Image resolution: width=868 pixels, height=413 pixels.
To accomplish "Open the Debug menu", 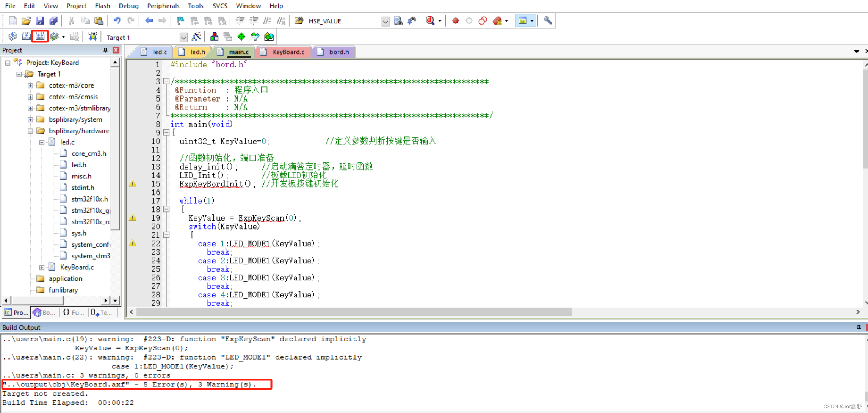I will pyautogui.click(x=128, y=6).
